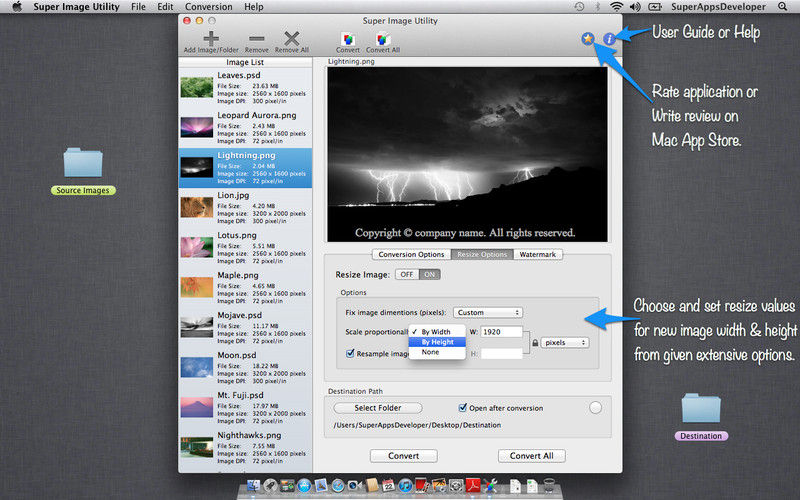The image size is (800, 500).
Task: Open the Super Image Utility menu
Action: pyautogui.click(x=76, y=7)
